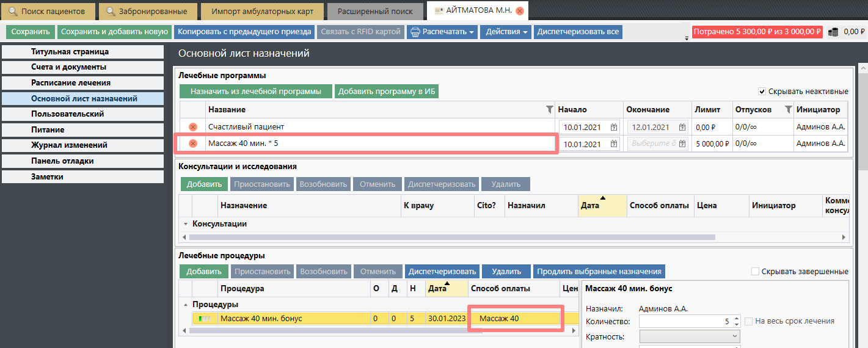
Task: Expand the Действия dropdown menu
Action: coord(506,32)
